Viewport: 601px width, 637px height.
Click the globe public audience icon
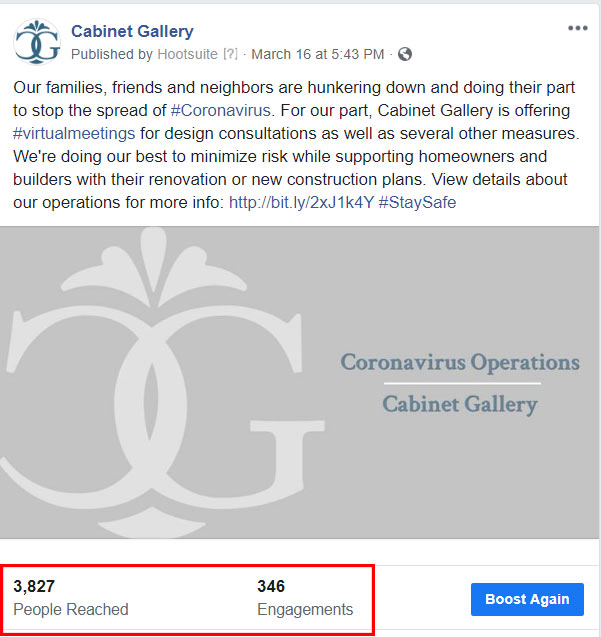(x=405, y=54)
